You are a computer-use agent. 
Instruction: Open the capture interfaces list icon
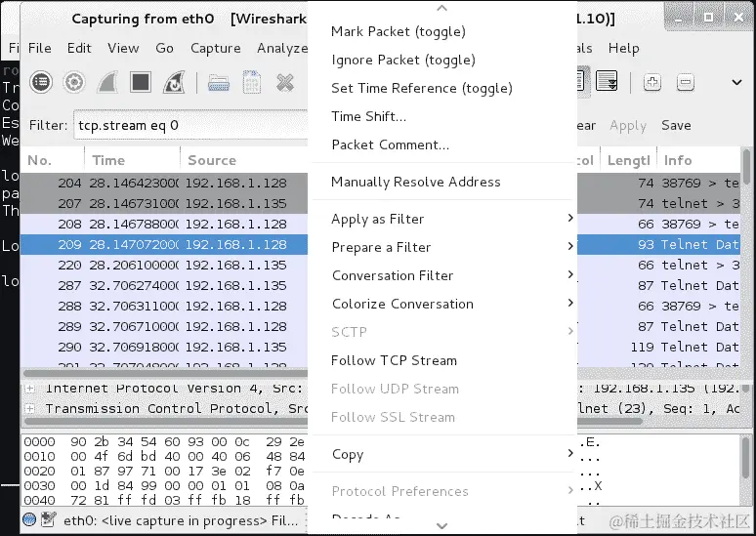tap(41, 82)
